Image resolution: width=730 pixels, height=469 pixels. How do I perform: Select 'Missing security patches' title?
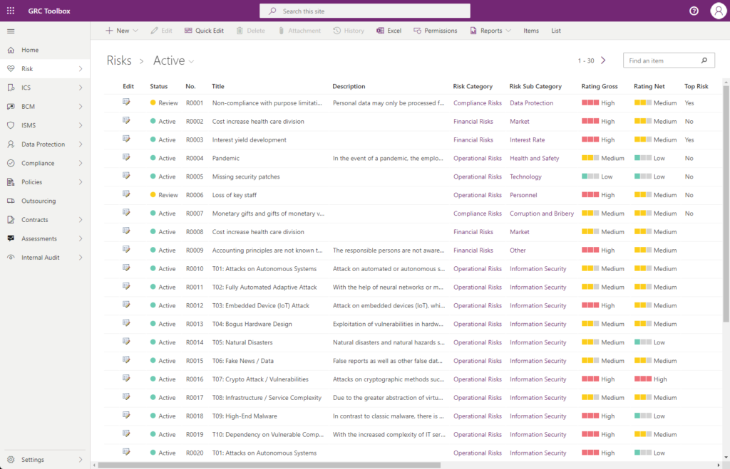[x=246, y=177]
